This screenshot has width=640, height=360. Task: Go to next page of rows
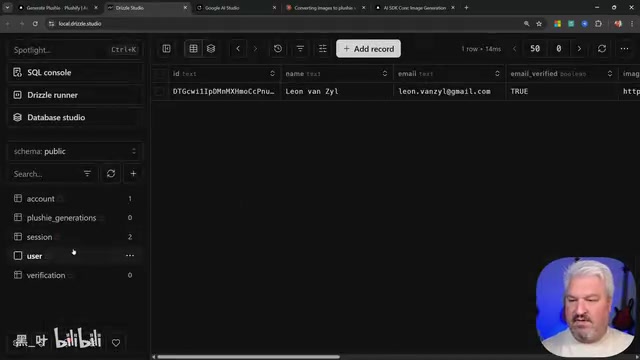[579, 49]
